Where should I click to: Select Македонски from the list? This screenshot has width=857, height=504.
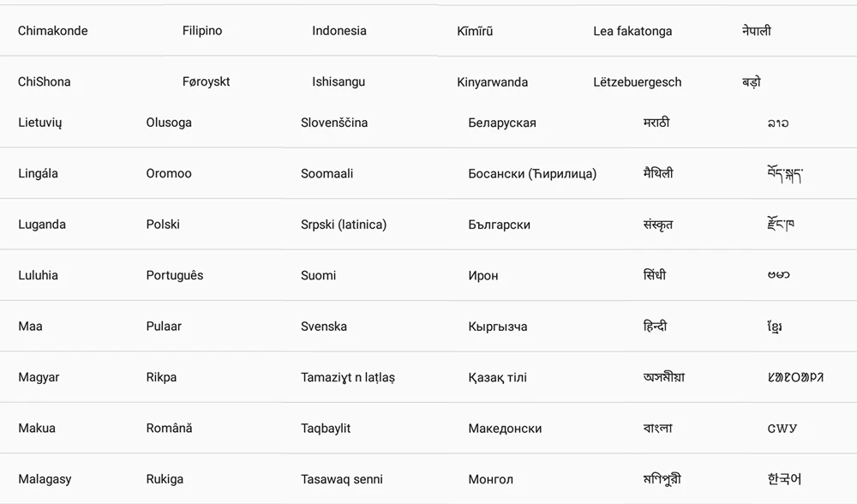(x=504, y=428)
